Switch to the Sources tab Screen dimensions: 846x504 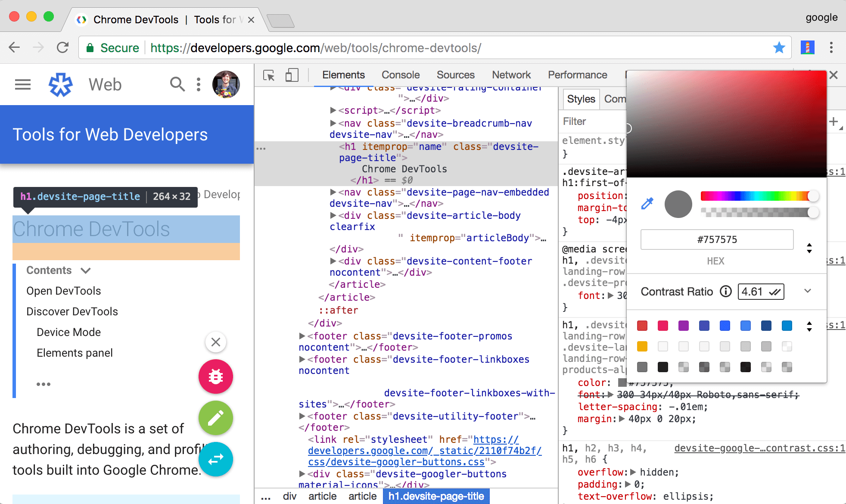pyautogui.click(x=456, y=75)
